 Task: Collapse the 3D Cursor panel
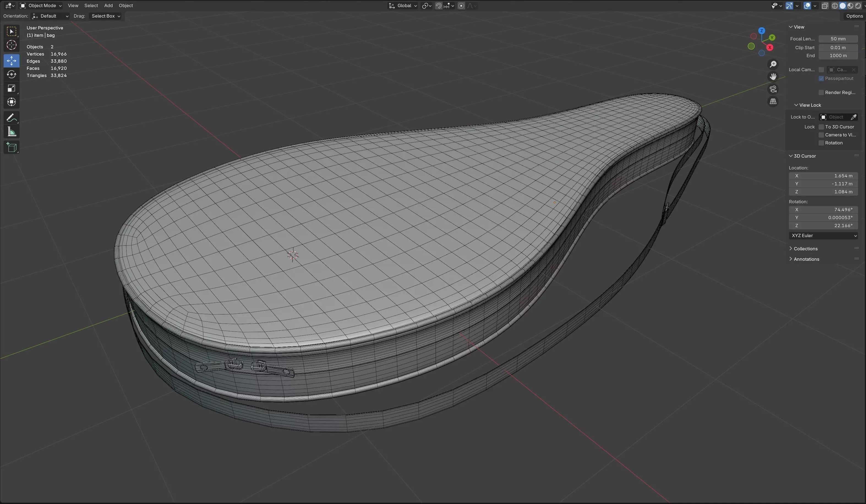point(802,156)
